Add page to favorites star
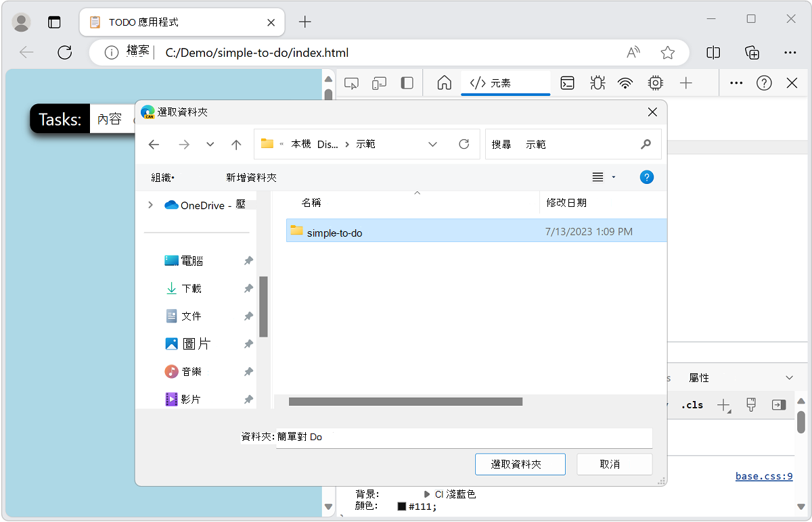This screenshot has height=522, width=812. [x=668, y=53]
